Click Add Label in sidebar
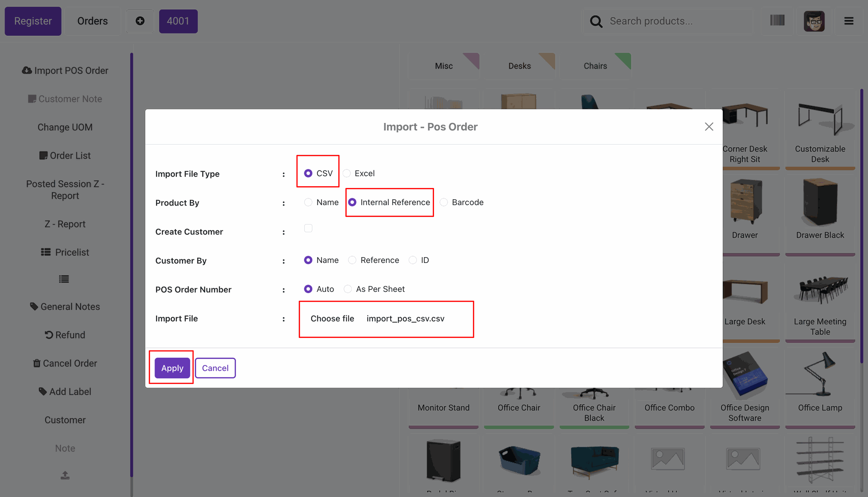Viewport: 868px width, 497px height. (65, 392)
